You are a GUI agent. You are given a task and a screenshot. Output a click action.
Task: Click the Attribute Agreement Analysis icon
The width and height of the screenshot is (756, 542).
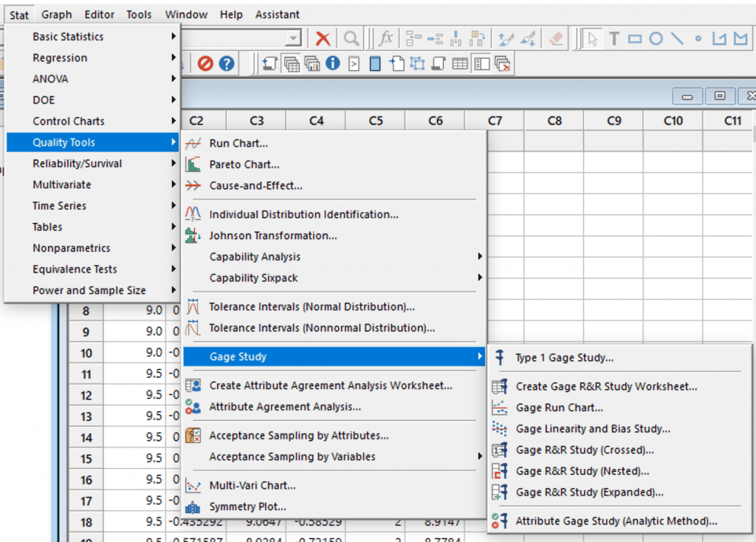pos(193,406)
